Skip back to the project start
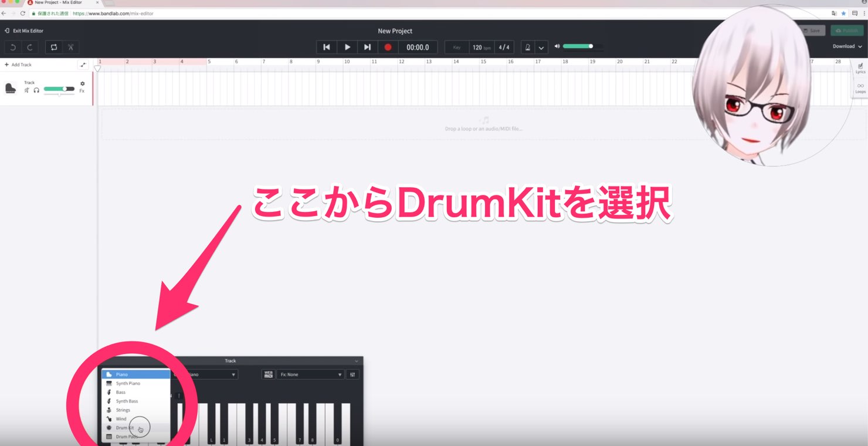The width and height of the screenshot is (868, 446). click(327, 47)
